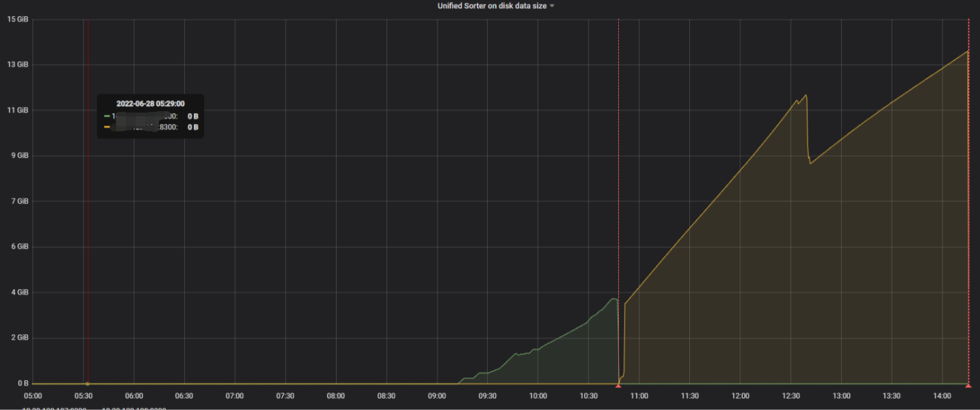Select the red annotation triangle near 10:48
This screenshot has height=410, width=980.
(618, 386)
